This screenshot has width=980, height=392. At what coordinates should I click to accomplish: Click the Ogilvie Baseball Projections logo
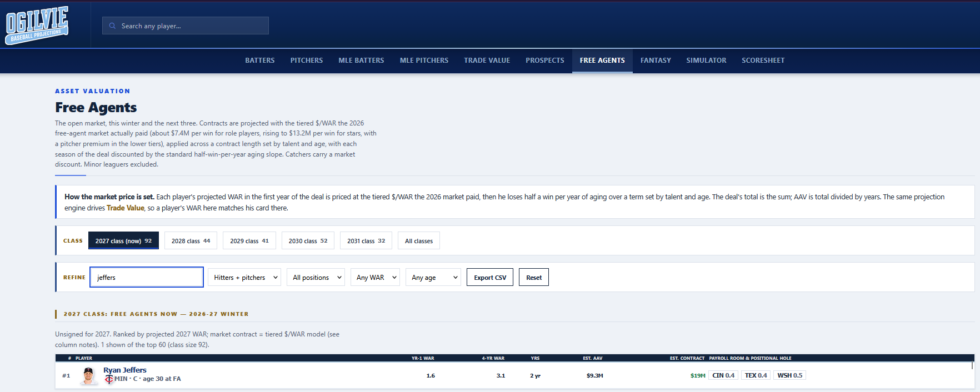(37, 26)
